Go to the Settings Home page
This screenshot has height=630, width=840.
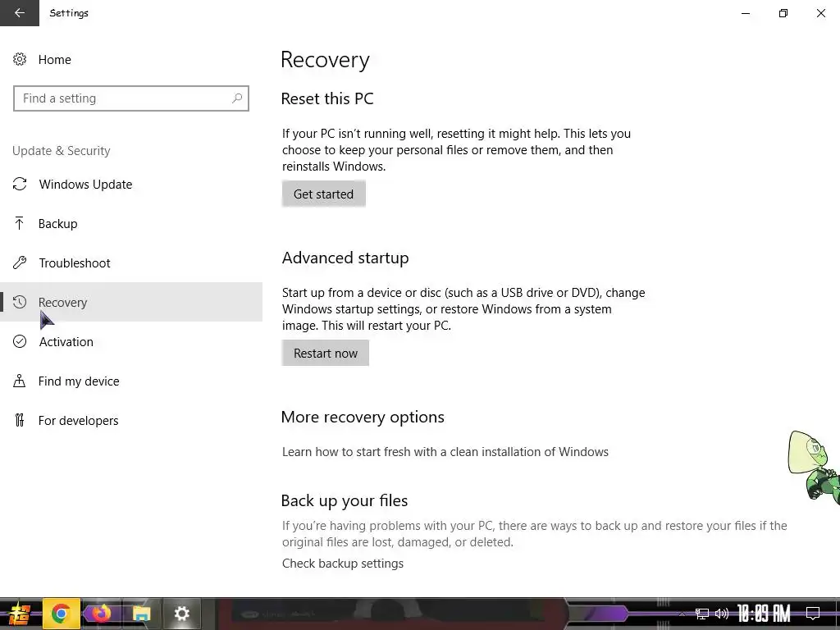click(x=131, y=59)
